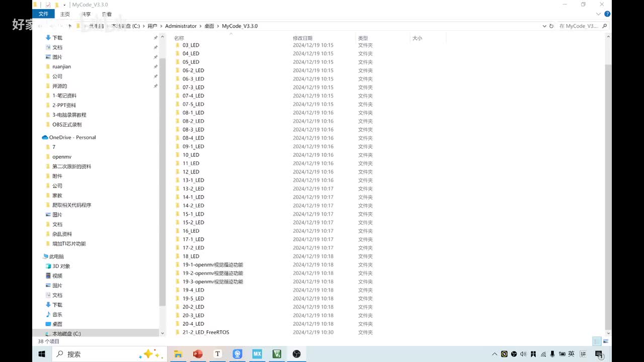Open the STM32CubeMX icon on taskbar

(257, 354)
